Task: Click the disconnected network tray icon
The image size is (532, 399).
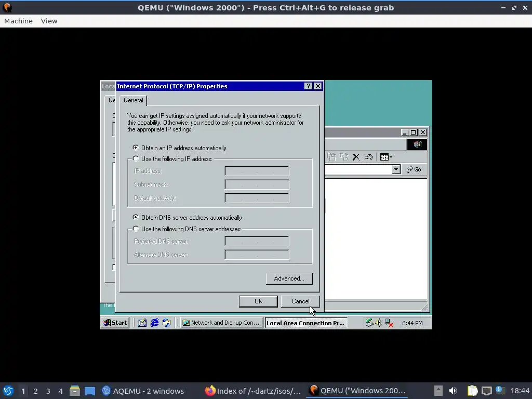Action: 389,323
